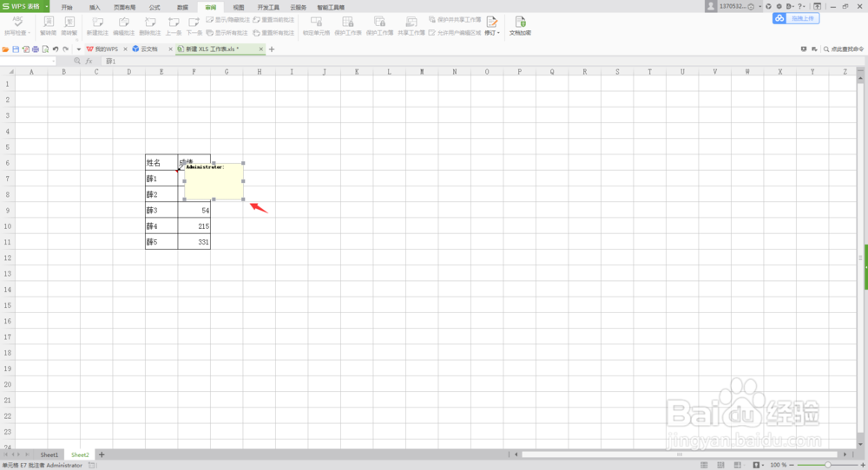Click the 点此查找命令 search box
The image size is (868, 470).
click(x=843, y=49)
